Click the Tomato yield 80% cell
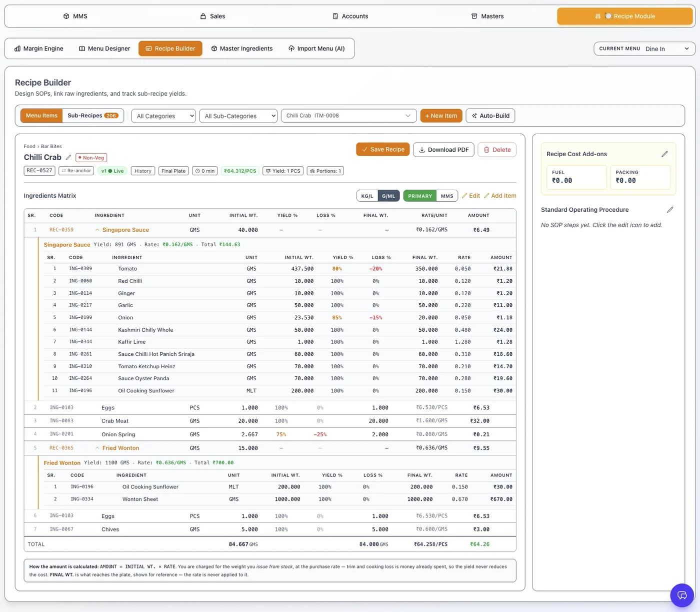 tap(337, 269)
